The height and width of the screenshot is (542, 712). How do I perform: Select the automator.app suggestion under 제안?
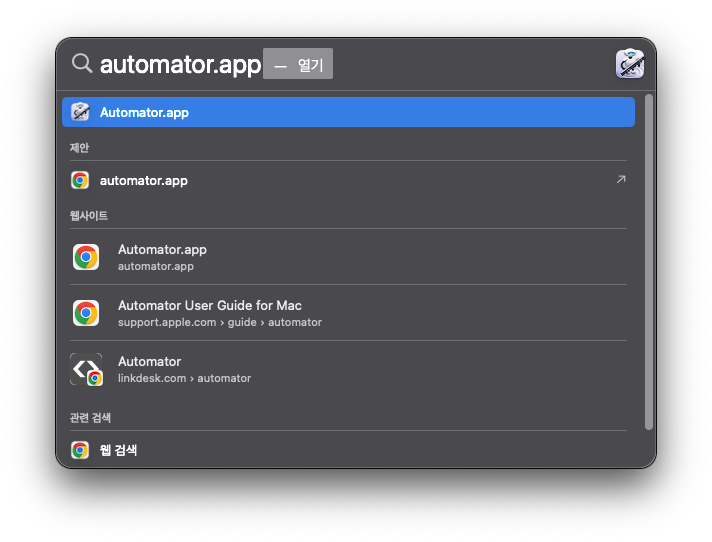point(348,180)
